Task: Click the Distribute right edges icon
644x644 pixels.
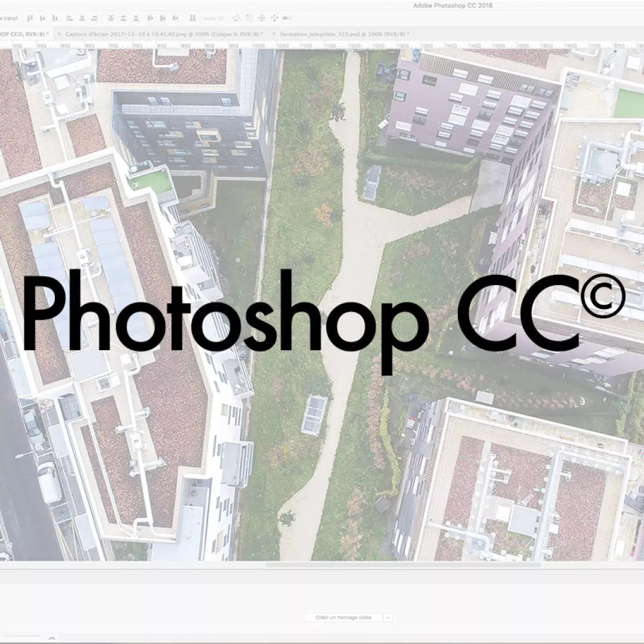Action: pyautogui.click(x=175, y=18)
